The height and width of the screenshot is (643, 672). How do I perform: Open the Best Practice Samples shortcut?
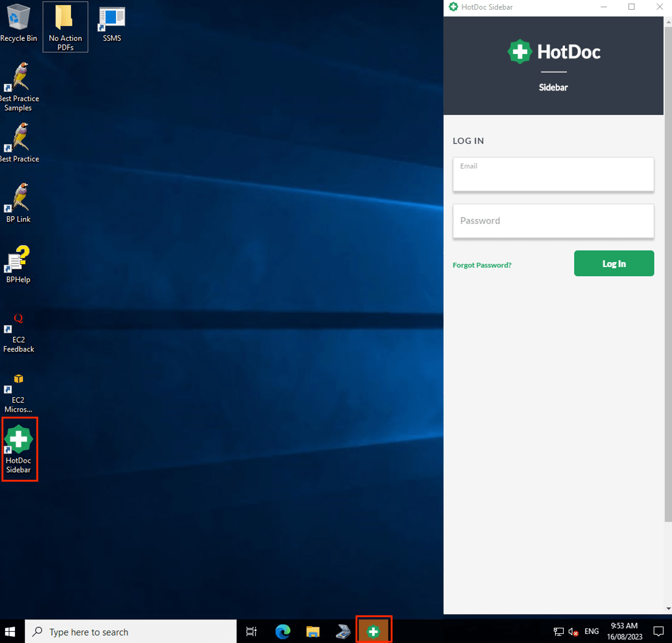coord(20,76)
